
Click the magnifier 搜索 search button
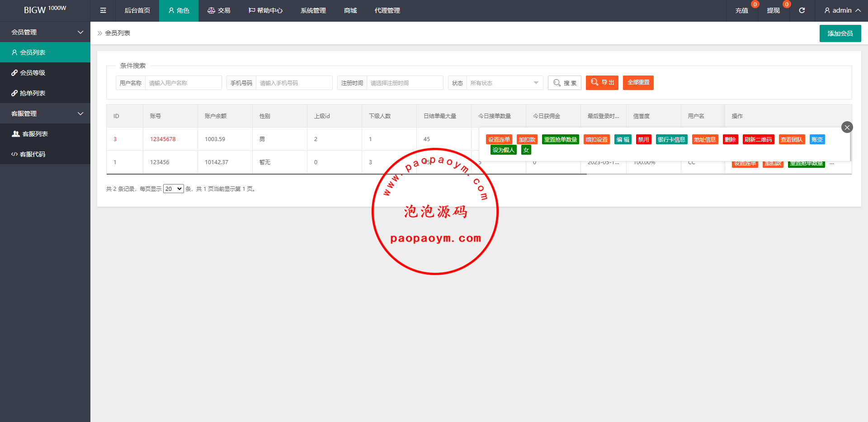(x=564, y=83)
